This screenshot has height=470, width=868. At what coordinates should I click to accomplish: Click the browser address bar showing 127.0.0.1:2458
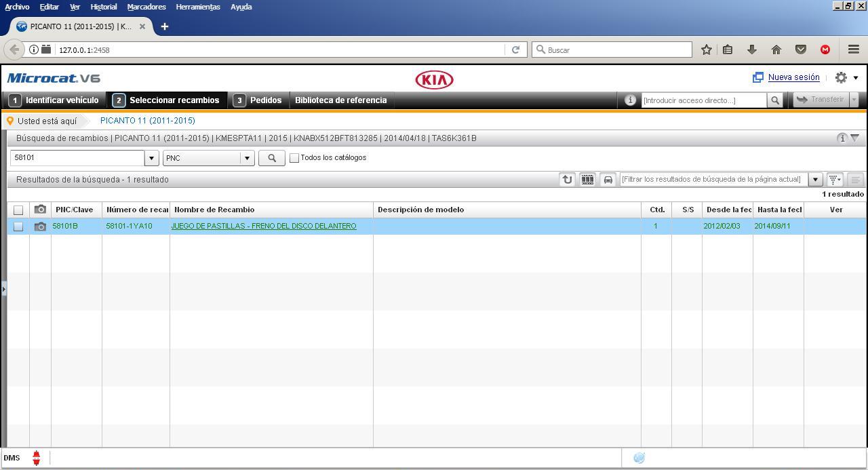coord(271,49)
